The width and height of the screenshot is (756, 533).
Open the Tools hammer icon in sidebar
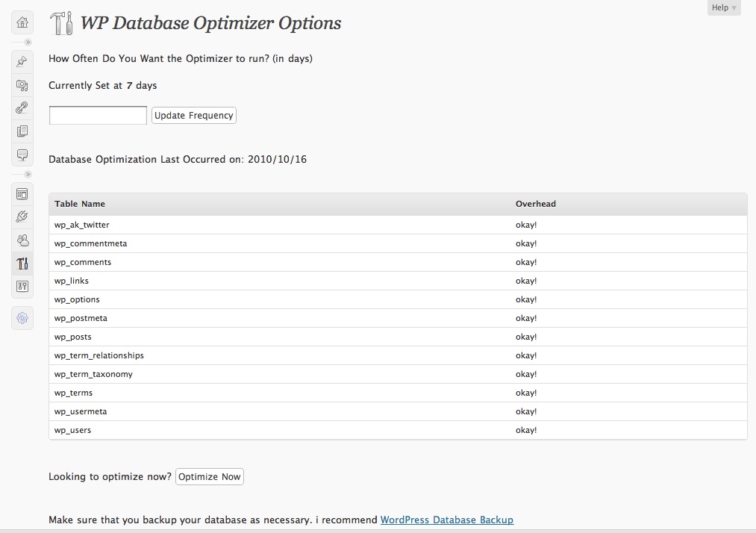(x=22, y=264)
